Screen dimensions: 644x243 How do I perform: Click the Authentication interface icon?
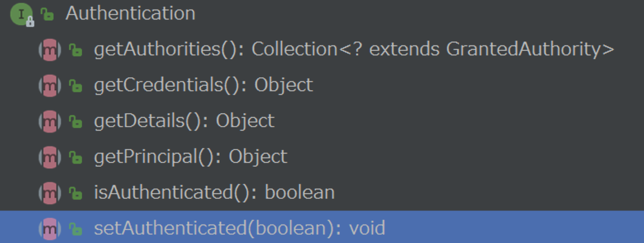(22, 15)
